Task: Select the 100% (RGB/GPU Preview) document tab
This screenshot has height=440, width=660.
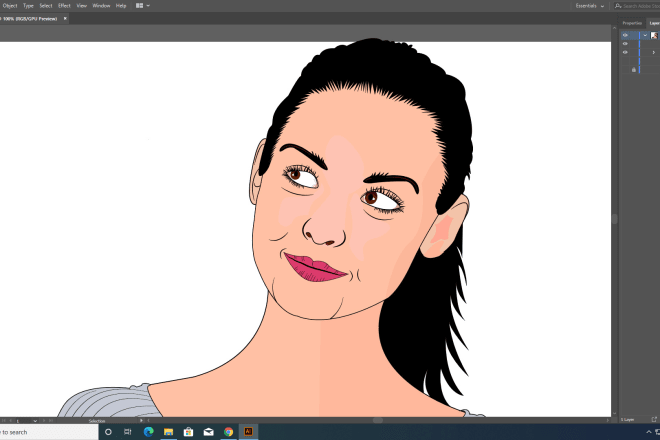Action: click(29, 19)
